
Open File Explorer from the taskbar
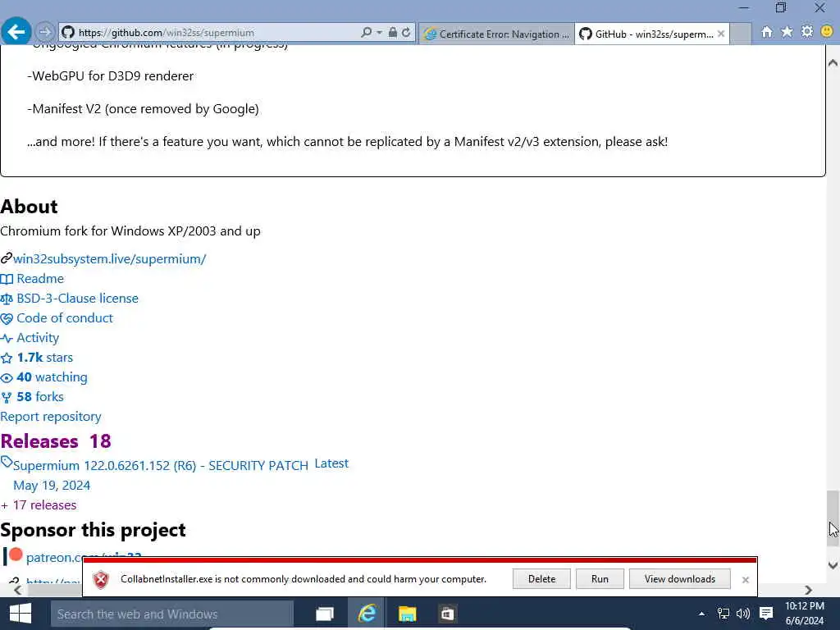point(407,614)
